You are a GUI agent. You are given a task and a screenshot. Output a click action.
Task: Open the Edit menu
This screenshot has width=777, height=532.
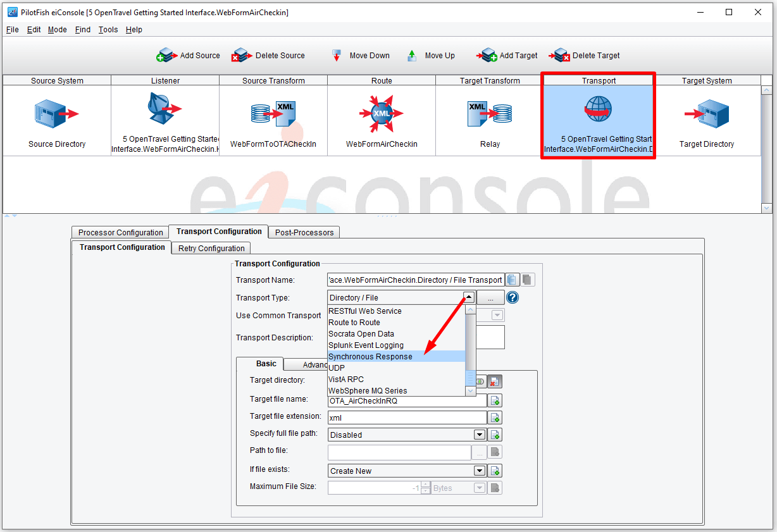pos(34,30)
